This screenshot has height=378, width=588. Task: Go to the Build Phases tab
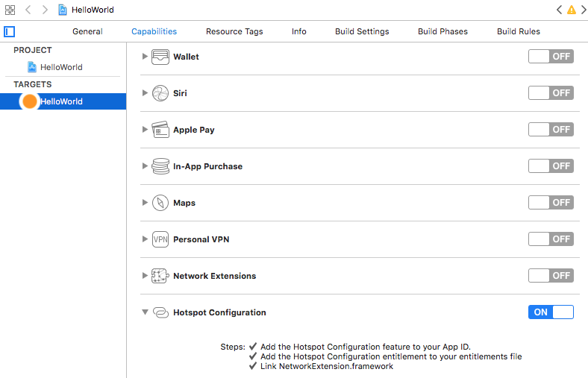(x=443, y=31)
